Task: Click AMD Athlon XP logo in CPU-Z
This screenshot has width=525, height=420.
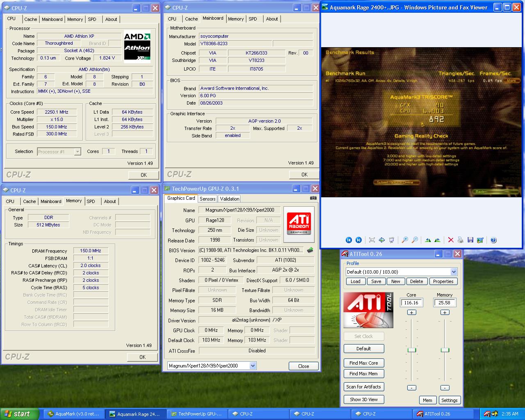Action: point(137,46)
